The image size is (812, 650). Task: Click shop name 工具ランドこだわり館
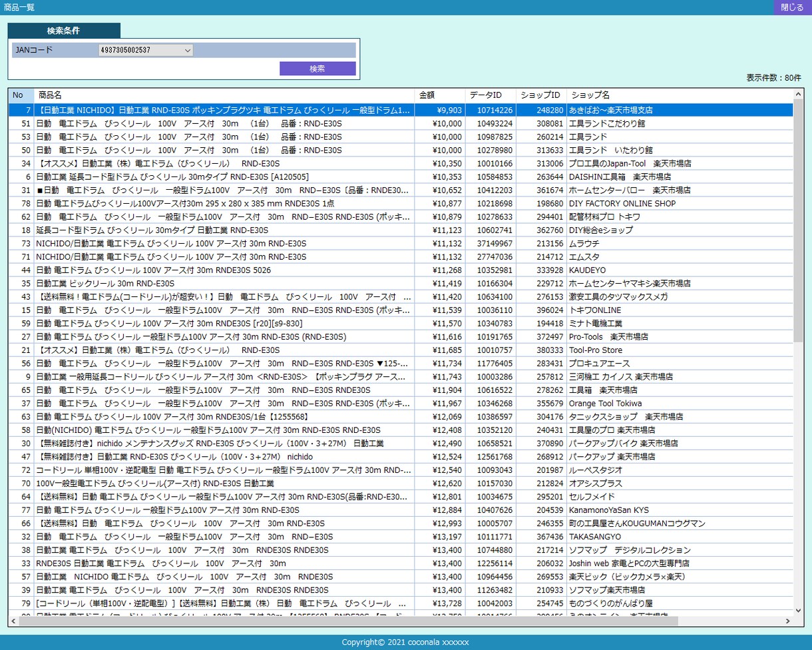[x=608, y=123]
